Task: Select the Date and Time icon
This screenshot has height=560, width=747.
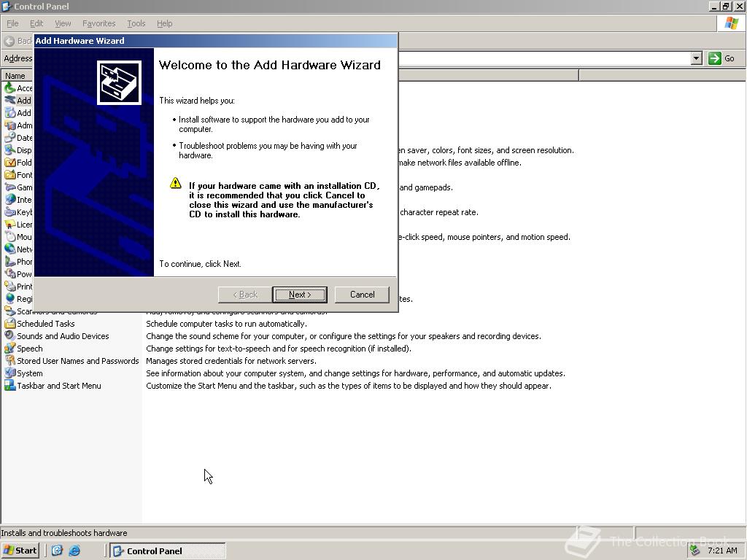Action: [x=10, y=137]
